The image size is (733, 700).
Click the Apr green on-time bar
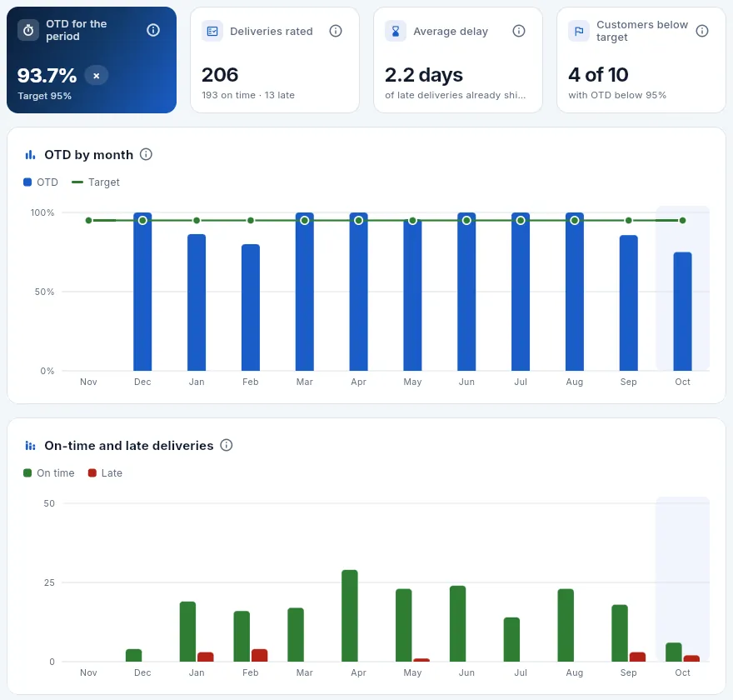click(x=350, y=616)
